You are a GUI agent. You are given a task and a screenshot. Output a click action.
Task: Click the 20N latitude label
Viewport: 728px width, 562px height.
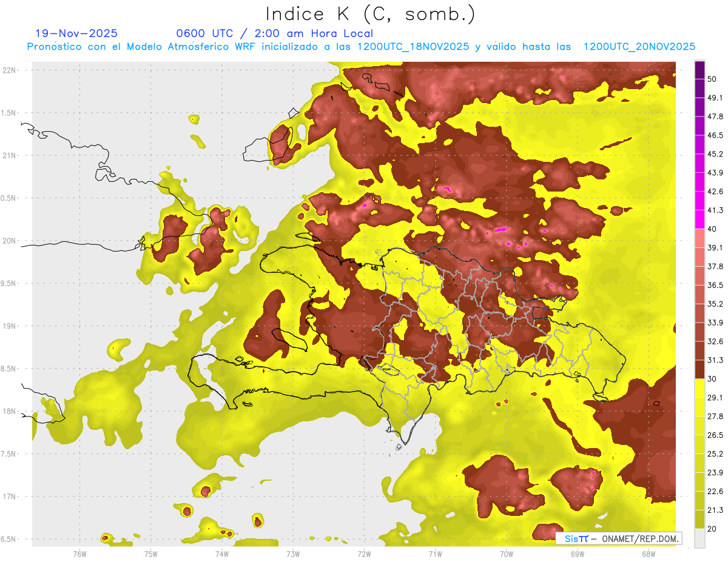10,241
